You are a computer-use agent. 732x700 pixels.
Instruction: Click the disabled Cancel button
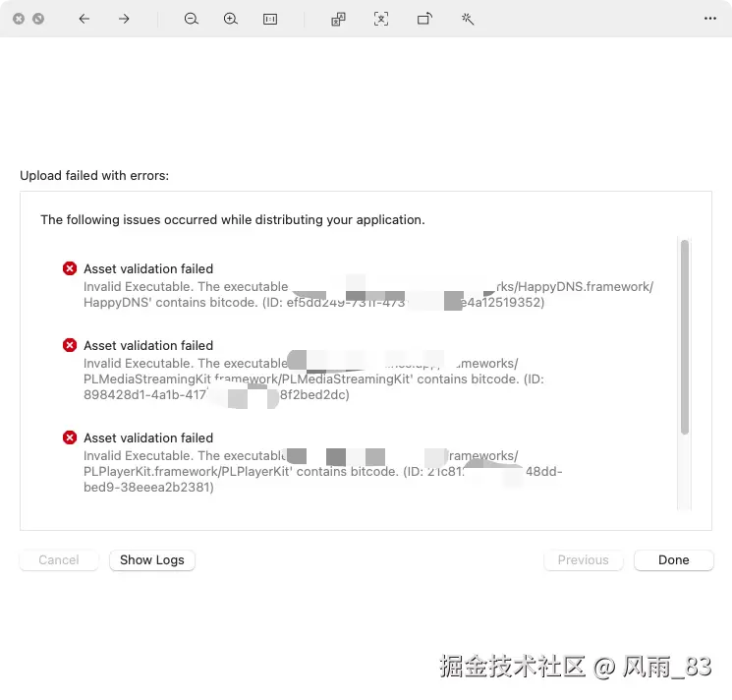click(59, 560)
